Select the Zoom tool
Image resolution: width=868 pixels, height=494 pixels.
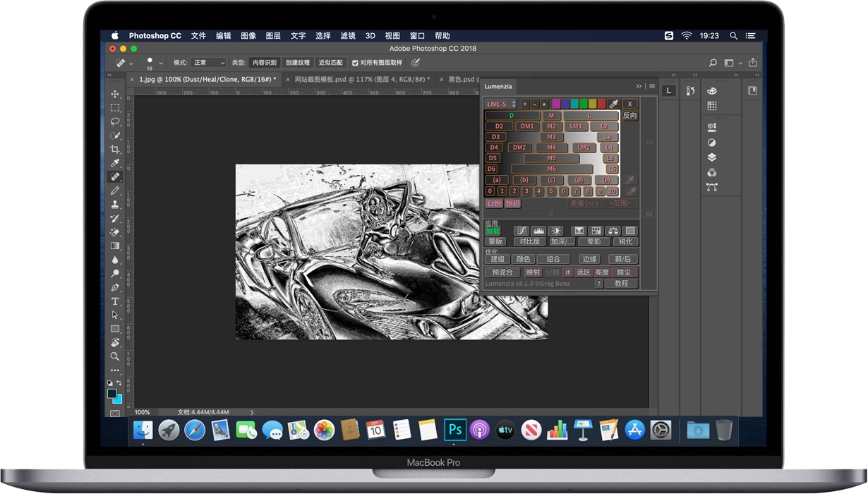[115, 357]
